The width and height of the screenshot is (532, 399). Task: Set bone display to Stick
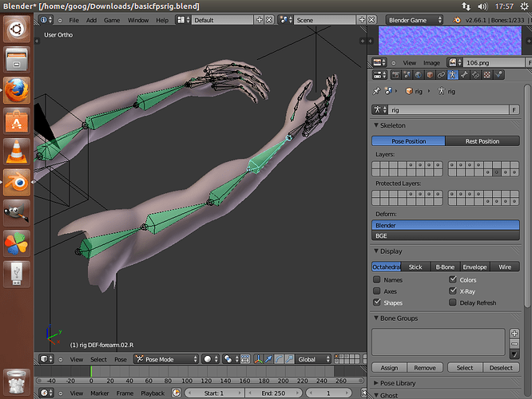(415, 267)
